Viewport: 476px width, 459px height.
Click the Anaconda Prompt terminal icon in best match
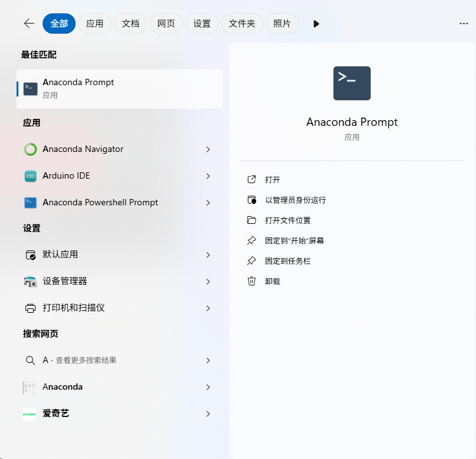31,89
